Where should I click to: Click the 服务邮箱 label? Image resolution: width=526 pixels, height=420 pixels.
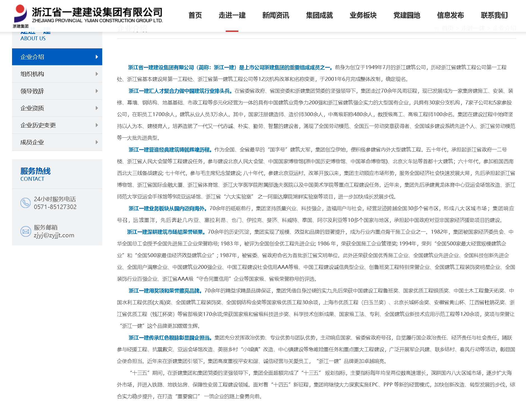coord(46,227)
